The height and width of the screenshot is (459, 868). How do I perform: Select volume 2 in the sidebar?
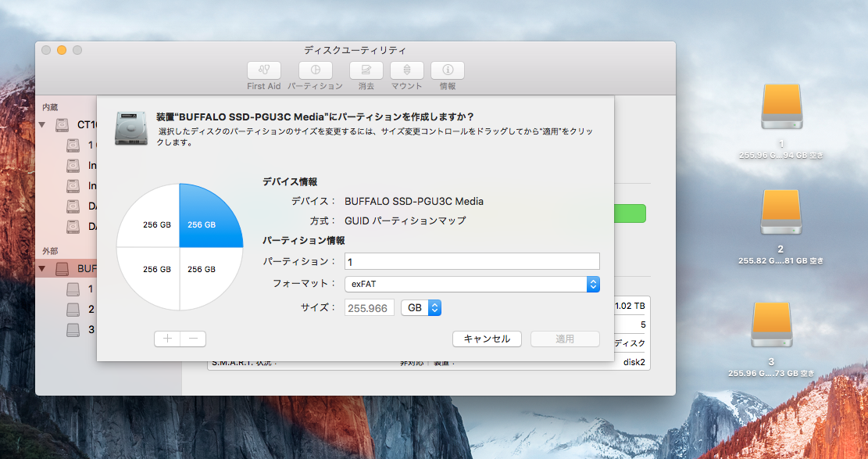(x=80, y=309)
